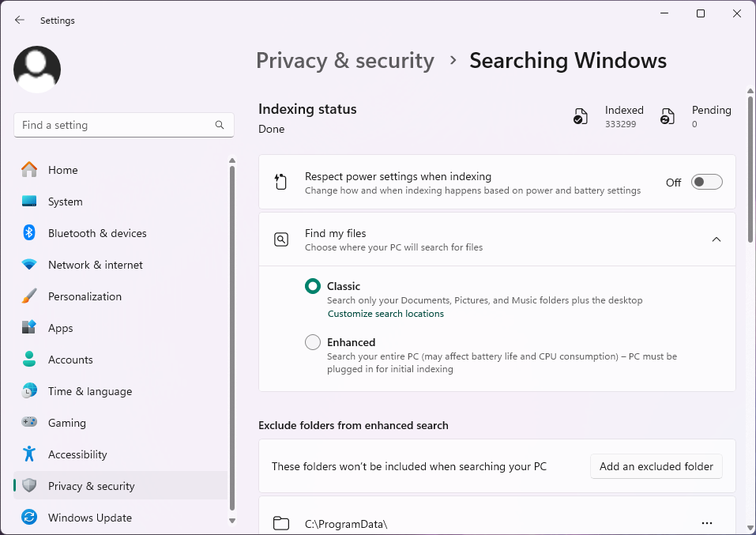Click the user profile avatar picture

tap(36, 70)
